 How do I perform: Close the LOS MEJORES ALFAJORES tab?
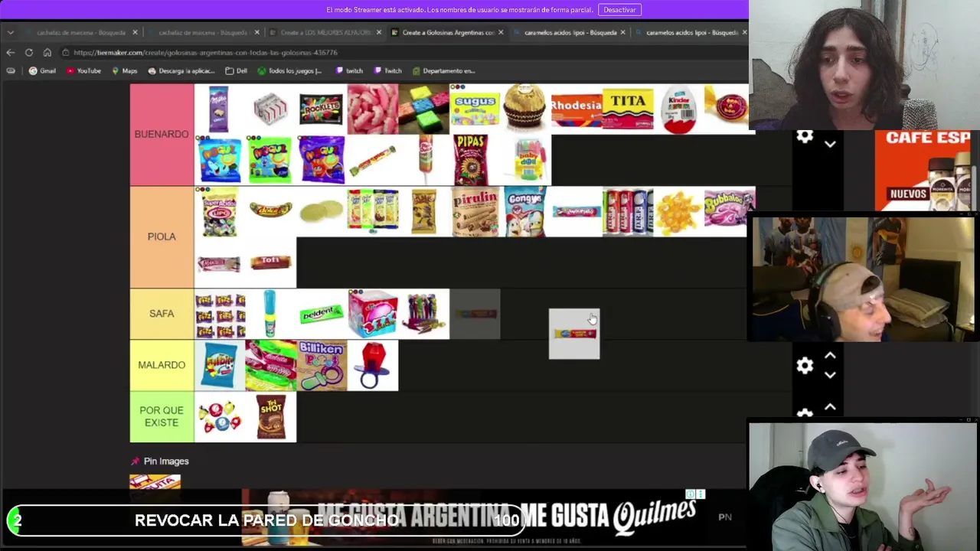coord(378,32)
